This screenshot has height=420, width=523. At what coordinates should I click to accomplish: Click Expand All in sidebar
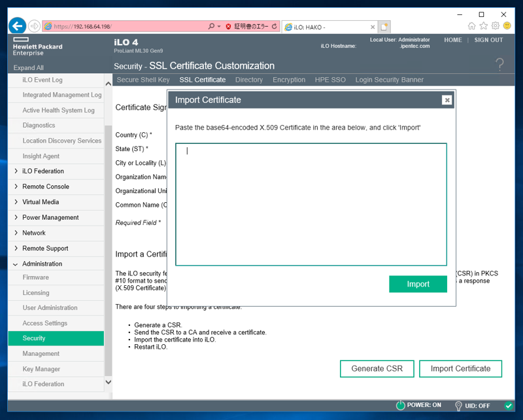click(28, 68)
